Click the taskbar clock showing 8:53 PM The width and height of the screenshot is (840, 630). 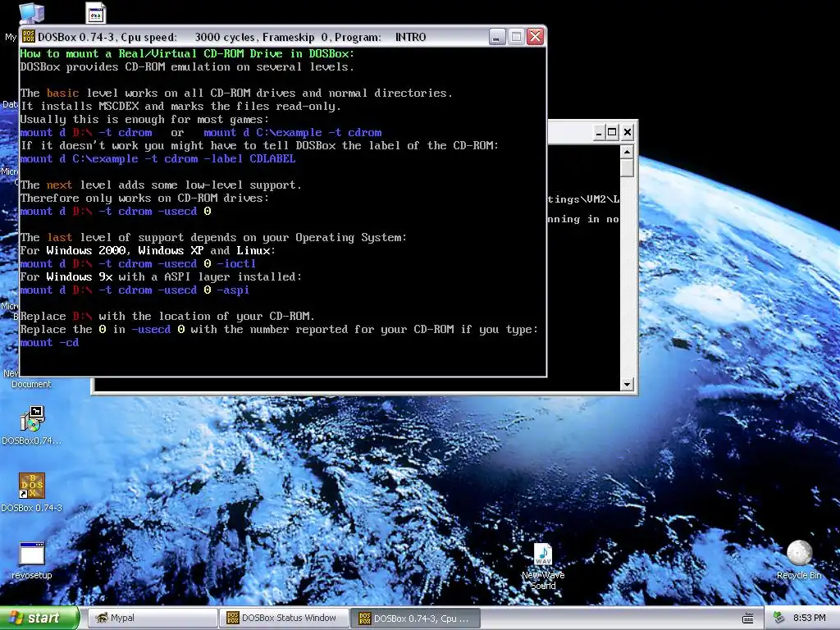809,618
